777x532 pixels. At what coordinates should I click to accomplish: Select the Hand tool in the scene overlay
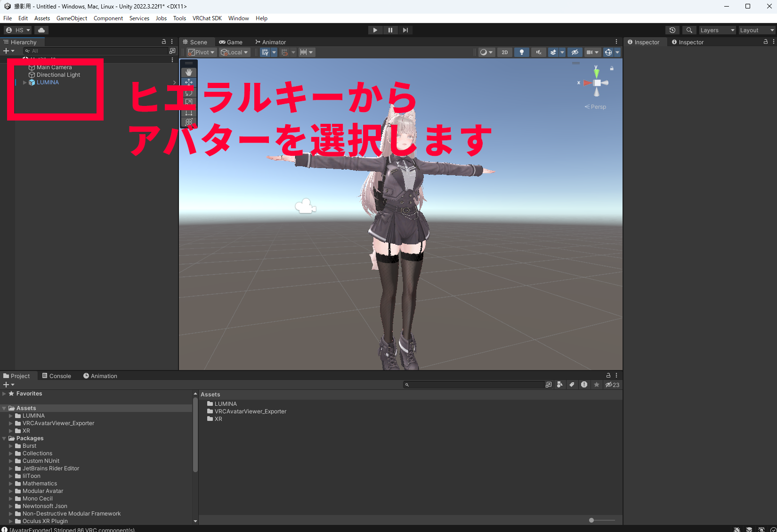click(x=189, y=72)
